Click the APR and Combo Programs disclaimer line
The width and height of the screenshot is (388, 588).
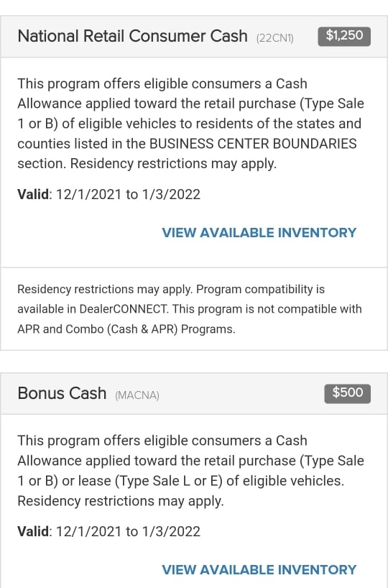126,329
